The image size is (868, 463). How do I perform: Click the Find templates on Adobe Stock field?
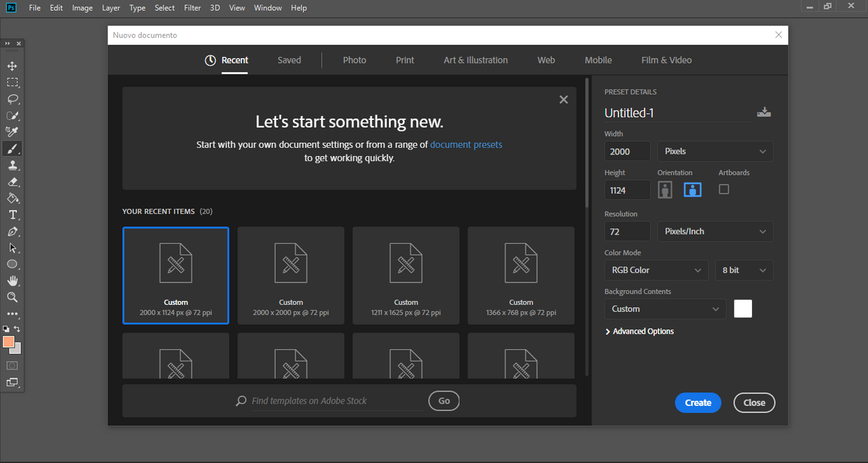(337, 401)
